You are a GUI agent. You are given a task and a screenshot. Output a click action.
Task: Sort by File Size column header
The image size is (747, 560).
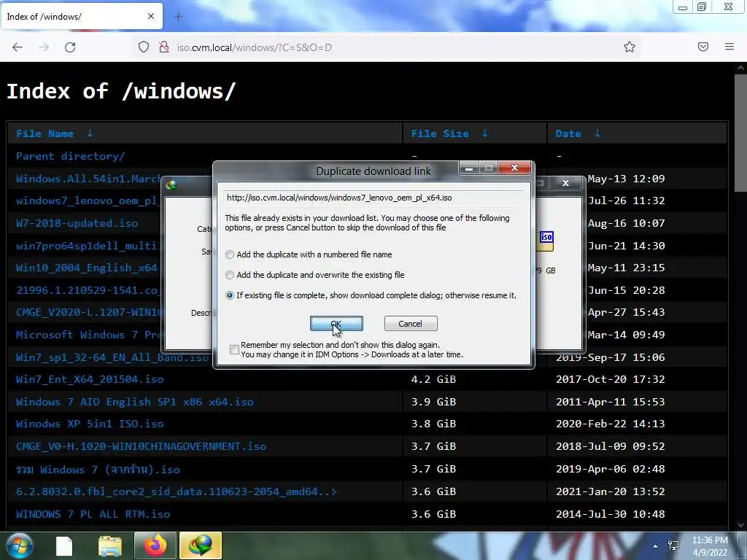(440, 134)
